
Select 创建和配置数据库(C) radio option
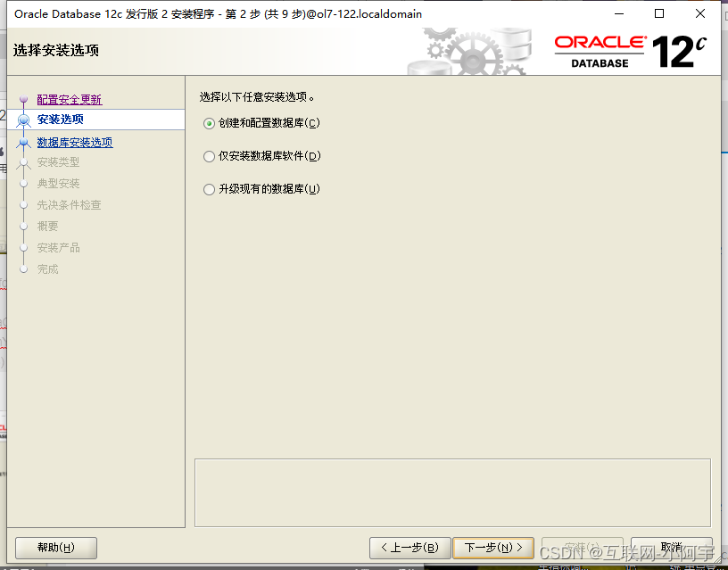(x=261, y=123)
